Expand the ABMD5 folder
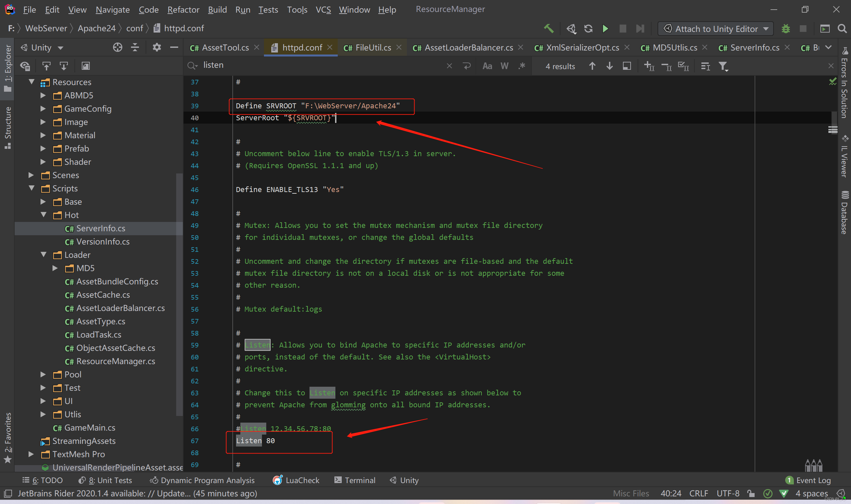This screenshot has height=504, width=851. point(43,95)
